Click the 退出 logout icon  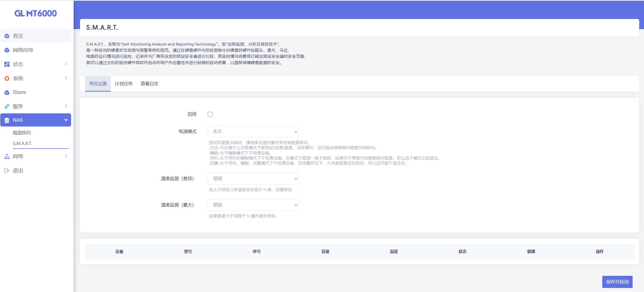click(7, 171)
